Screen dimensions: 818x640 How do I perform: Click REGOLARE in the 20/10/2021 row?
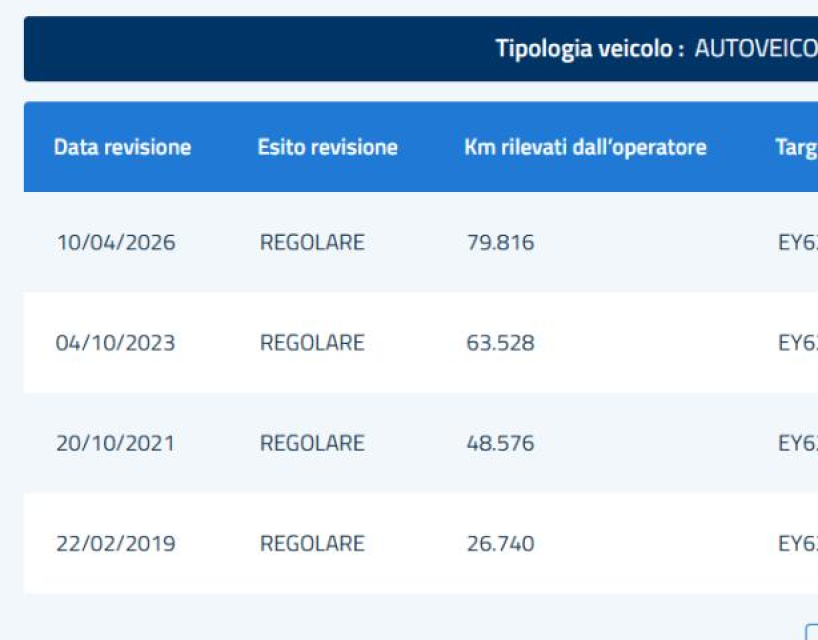click(312, 443)
